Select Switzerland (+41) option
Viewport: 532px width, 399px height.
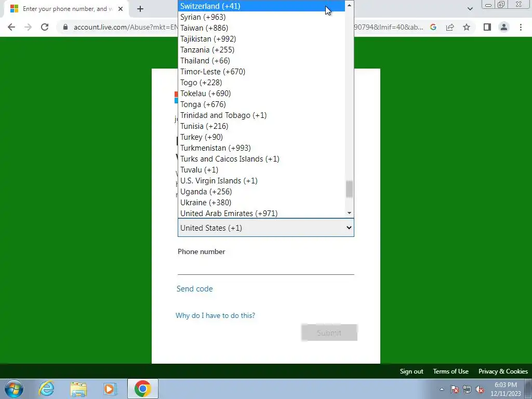point(261,6)
